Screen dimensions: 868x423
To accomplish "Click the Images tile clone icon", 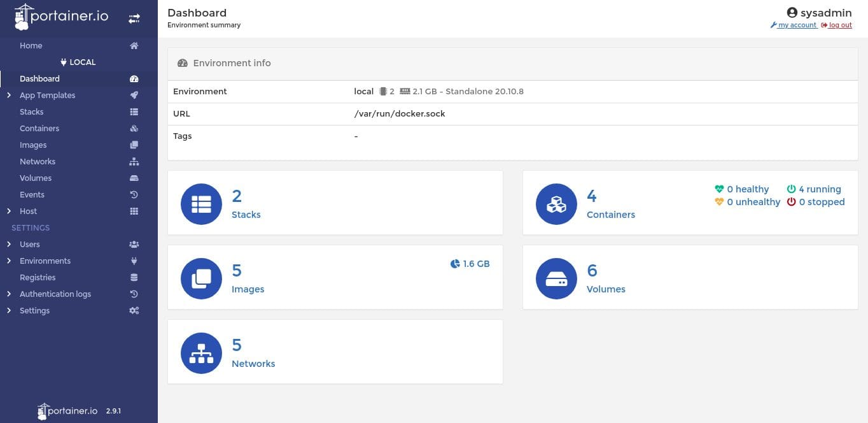I will tap(201, 278).
